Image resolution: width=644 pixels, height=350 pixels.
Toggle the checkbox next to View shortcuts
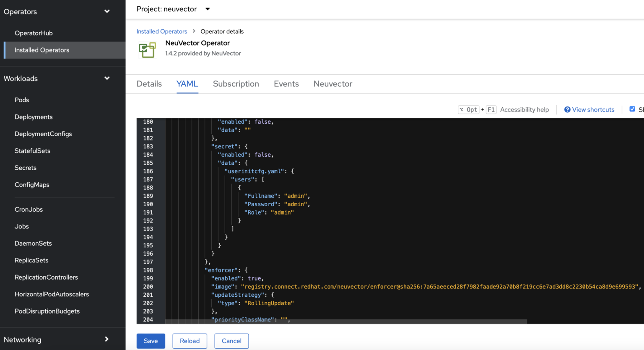[632, 109]
